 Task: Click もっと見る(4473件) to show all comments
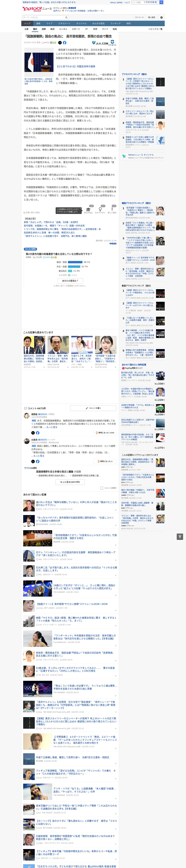pos(70,482)
